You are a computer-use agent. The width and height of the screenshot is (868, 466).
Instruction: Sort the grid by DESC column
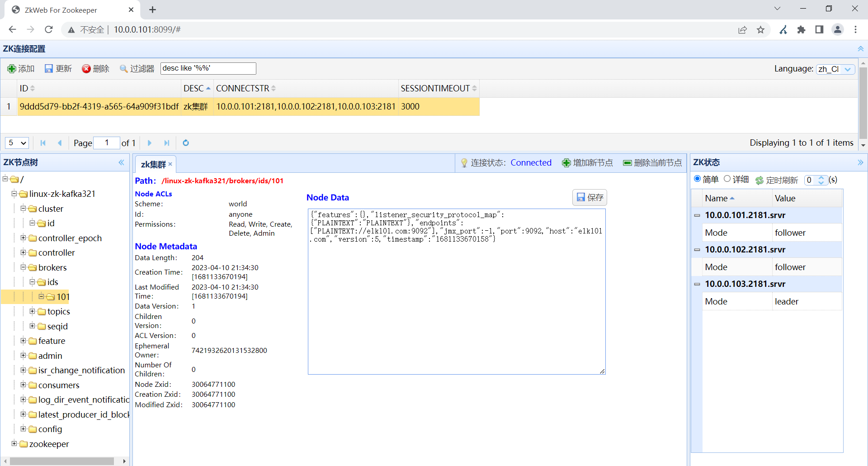click(x=197, y=89)
